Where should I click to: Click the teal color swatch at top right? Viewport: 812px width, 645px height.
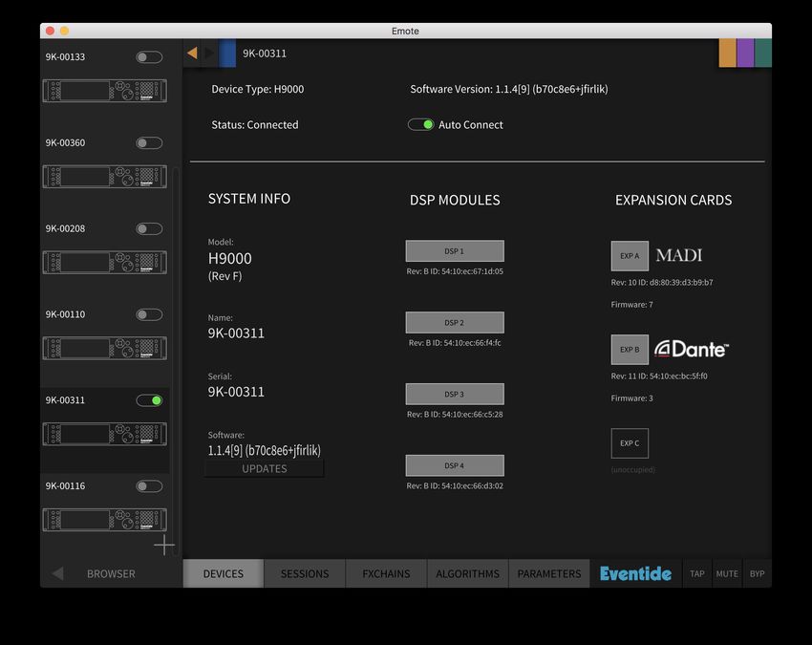[763, 53]
